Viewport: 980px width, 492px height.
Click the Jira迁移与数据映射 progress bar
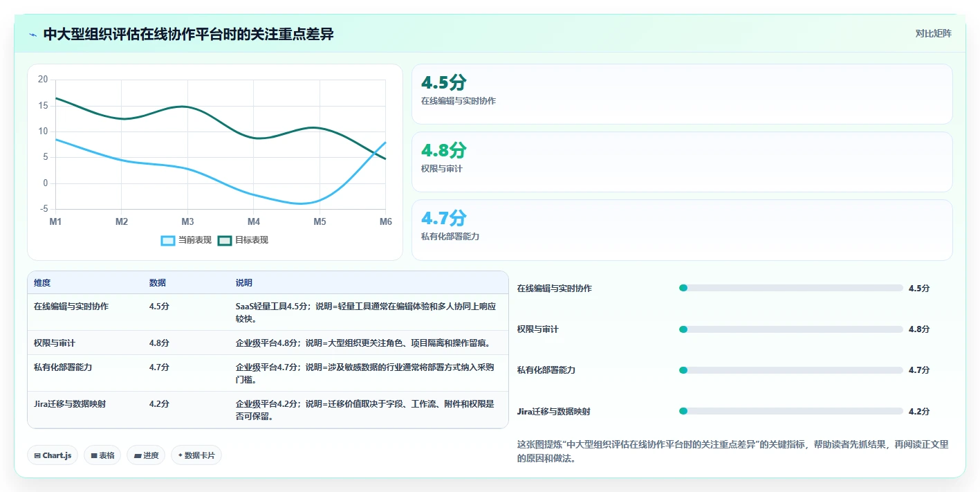(791, 411)
